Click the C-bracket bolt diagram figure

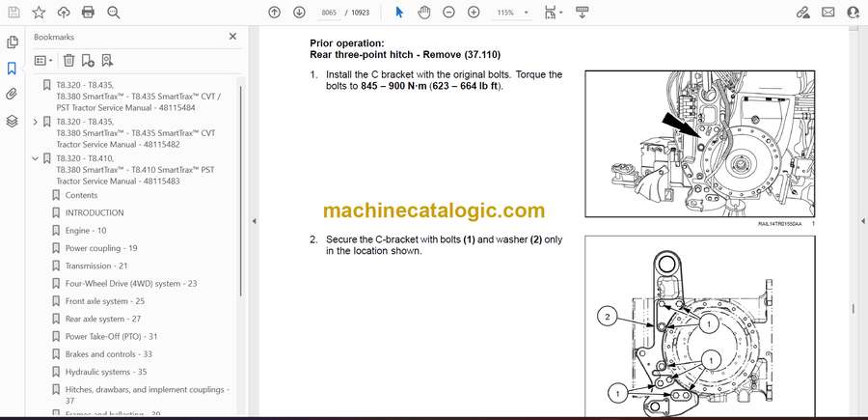pyautogui.click(x=700, y=325)
